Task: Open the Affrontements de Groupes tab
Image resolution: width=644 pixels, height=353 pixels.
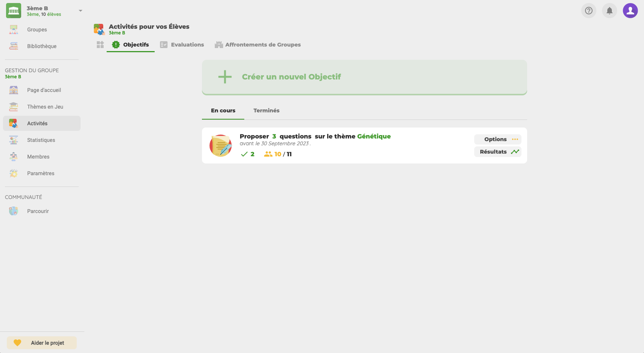Action: 258,45
